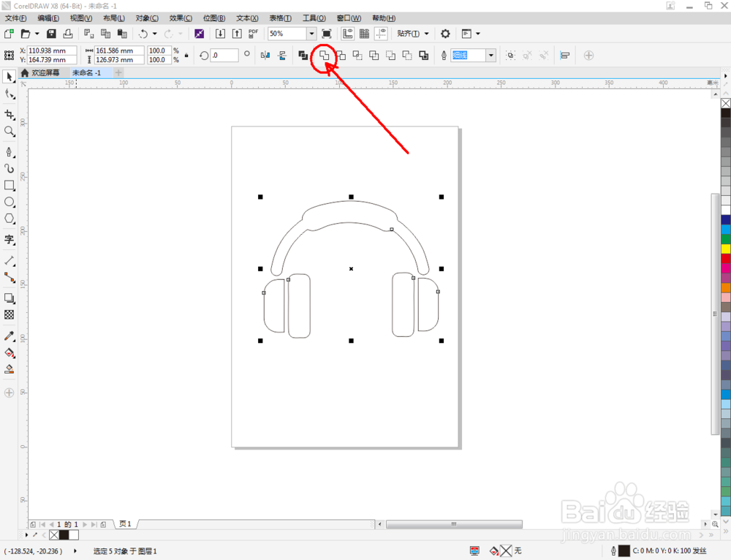Open the align and distribute panel

click(x=564, y=56)
